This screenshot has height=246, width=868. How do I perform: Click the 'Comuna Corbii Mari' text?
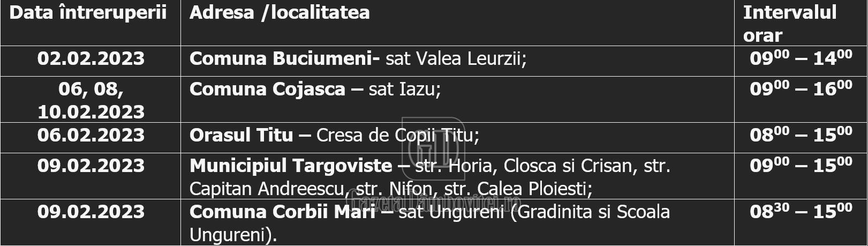[282, 212]
